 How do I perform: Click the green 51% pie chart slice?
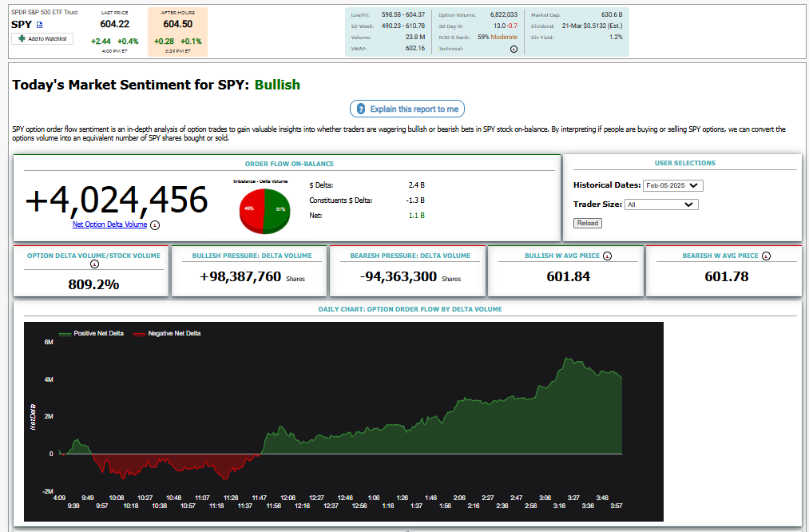tap(278, 211)
